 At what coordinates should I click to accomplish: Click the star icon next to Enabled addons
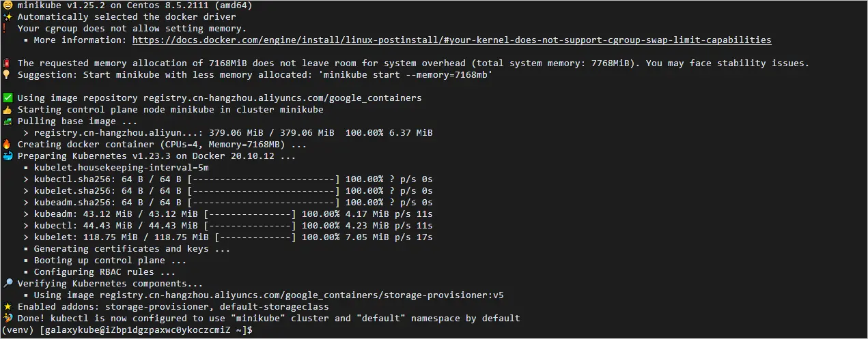point(7,306)
